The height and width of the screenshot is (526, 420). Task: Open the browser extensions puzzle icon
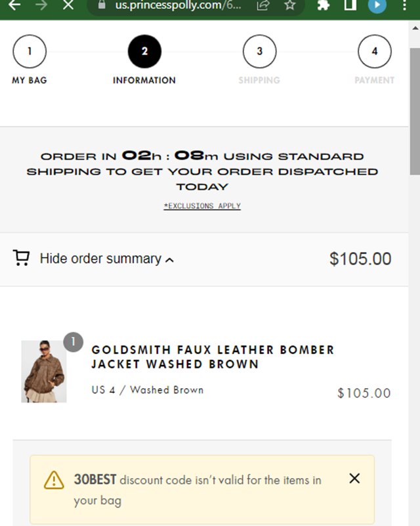323,5
